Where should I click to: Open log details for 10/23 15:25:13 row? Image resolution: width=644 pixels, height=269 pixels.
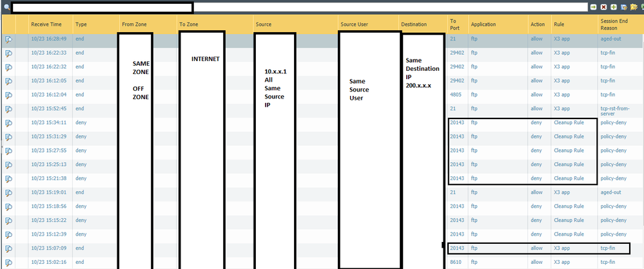tap(8, 165)
